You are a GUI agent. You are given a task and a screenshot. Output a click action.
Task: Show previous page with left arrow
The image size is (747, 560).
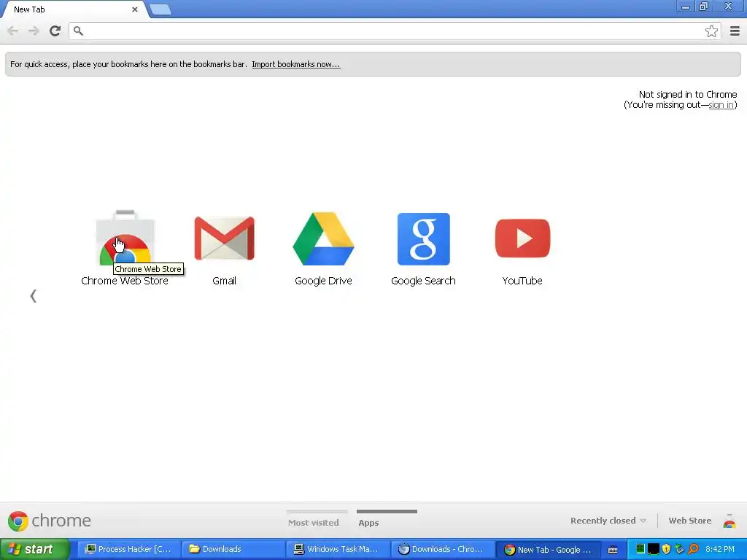34,296
